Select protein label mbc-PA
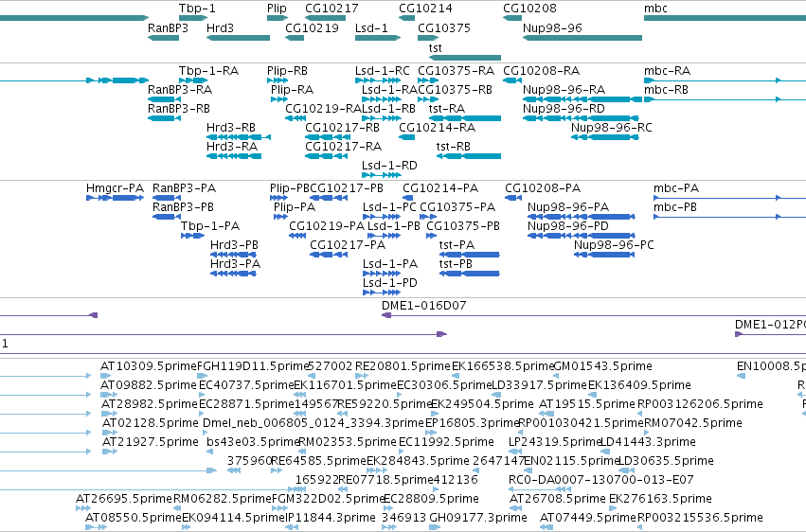806x532 pixels. pyautogui.click(x=676, y=188)
